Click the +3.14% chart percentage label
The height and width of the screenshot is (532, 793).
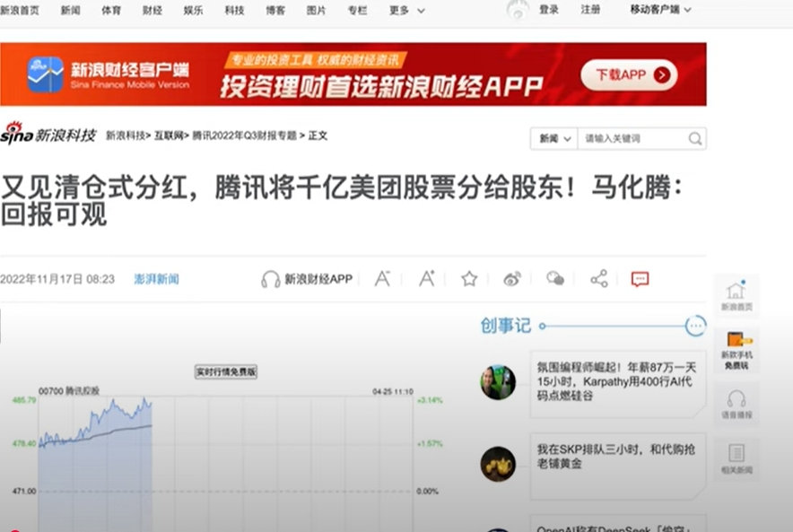(430, 400)
